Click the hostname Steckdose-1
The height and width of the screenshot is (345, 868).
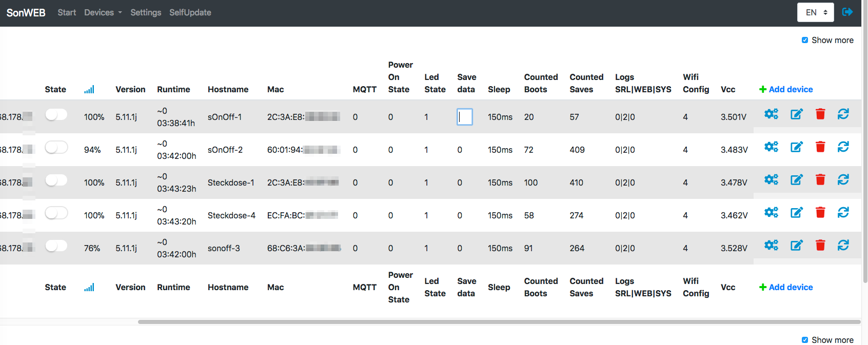click(231, 182)
